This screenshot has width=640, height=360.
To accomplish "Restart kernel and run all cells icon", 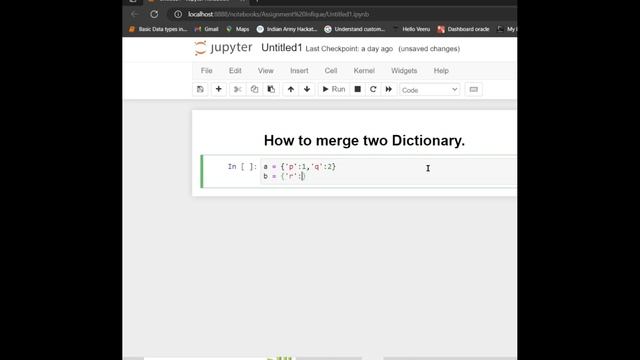I will pos(389,89).
